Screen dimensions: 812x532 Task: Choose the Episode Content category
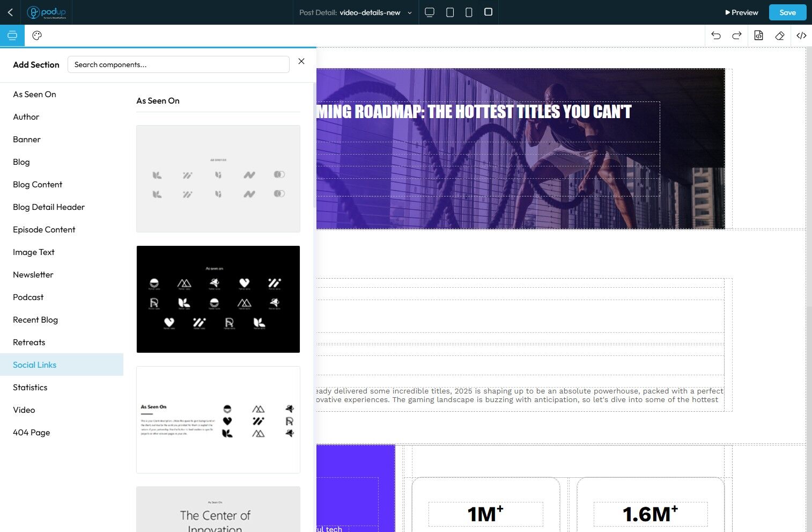62,230
